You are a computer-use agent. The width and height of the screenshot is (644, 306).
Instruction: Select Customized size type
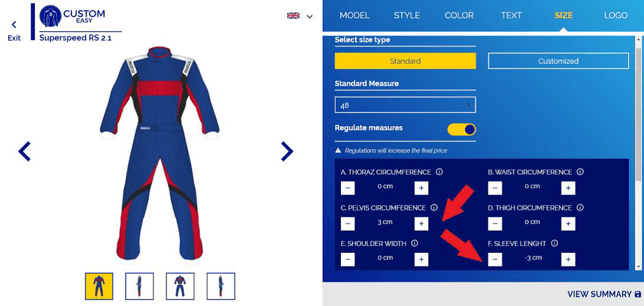558,61
